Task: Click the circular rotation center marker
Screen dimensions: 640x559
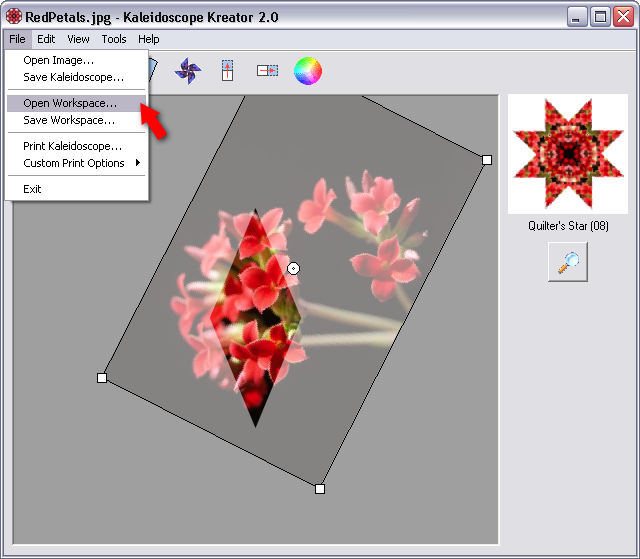Action: tap(293, 268)
